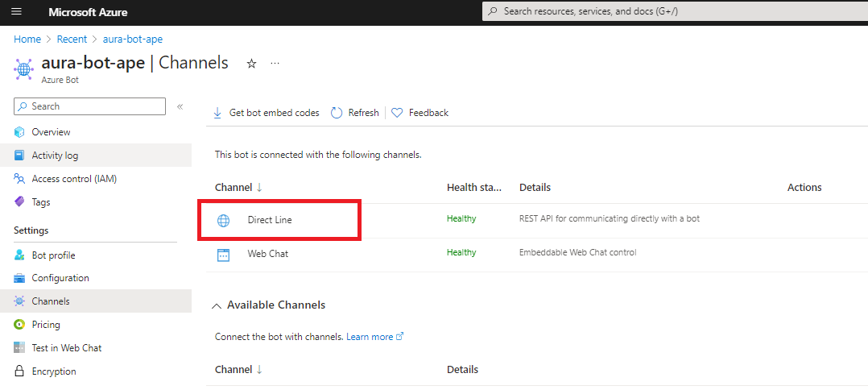This screenshot has width=868, height=390.
Task: Click the top search resources box
Action: point(675,11)
